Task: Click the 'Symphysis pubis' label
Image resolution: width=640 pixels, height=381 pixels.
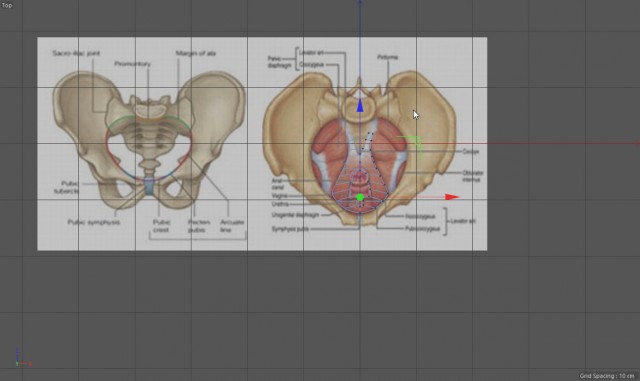Action: click(290, 229)
